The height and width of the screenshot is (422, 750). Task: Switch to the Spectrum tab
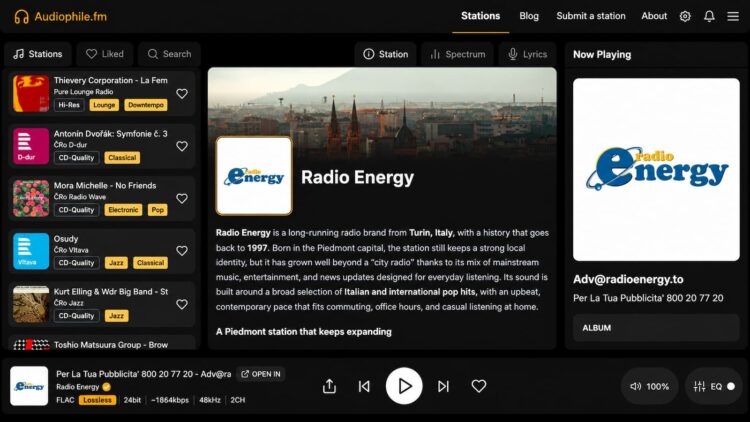(458, 55)
